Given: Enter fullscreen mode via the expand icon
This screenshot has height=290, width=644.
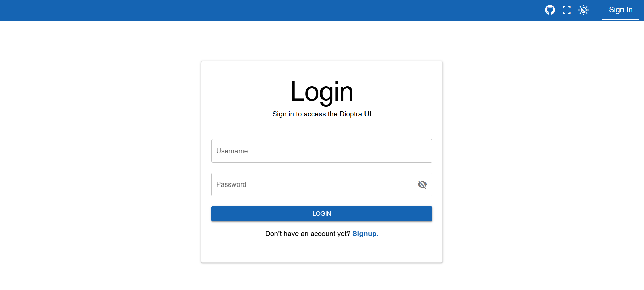Looking at the screenshot, I should coord(567,10).
